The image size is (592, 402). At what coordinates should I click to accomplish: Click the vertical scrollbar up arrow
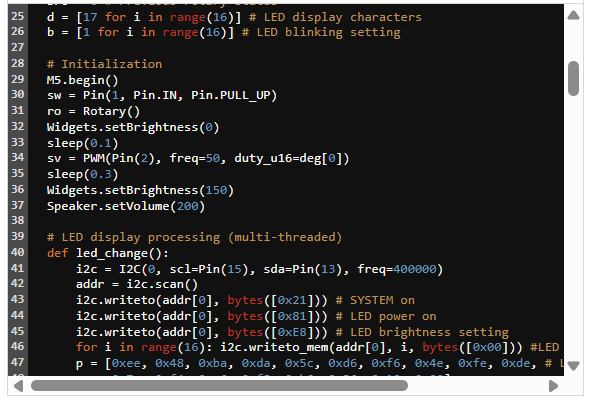click(573, 15)
